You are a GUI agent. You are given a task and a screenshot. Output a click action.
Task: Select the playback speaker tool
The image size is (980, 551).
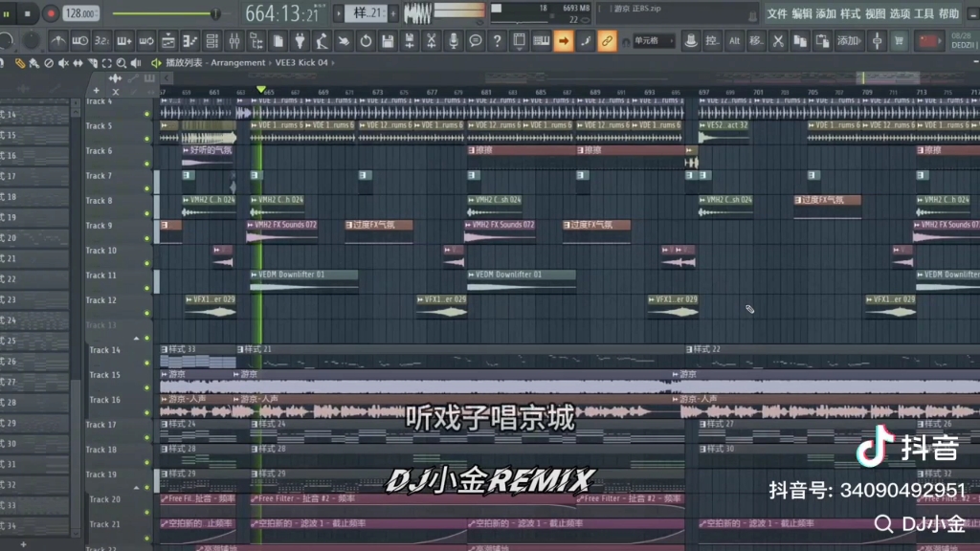(x=136, y=63)
